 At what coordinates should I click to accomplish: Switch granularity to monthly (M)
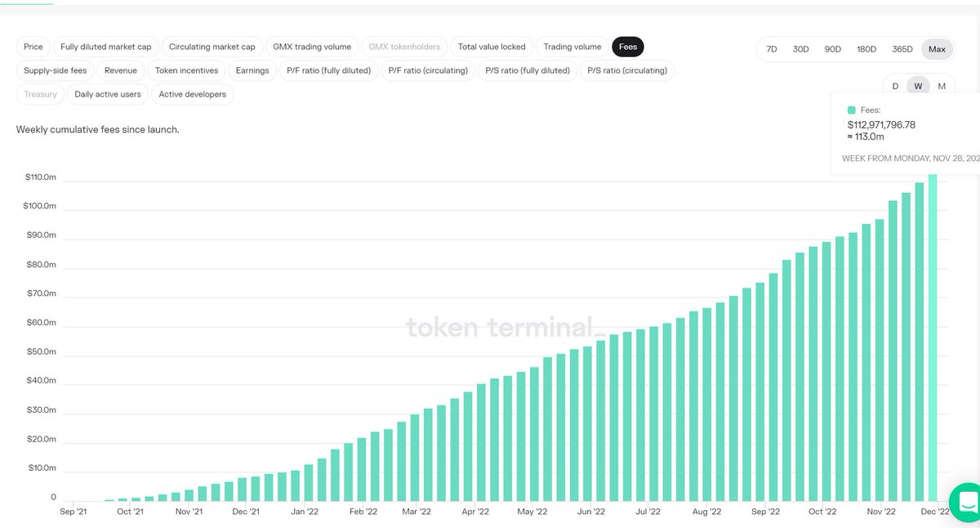click(942, 86)
